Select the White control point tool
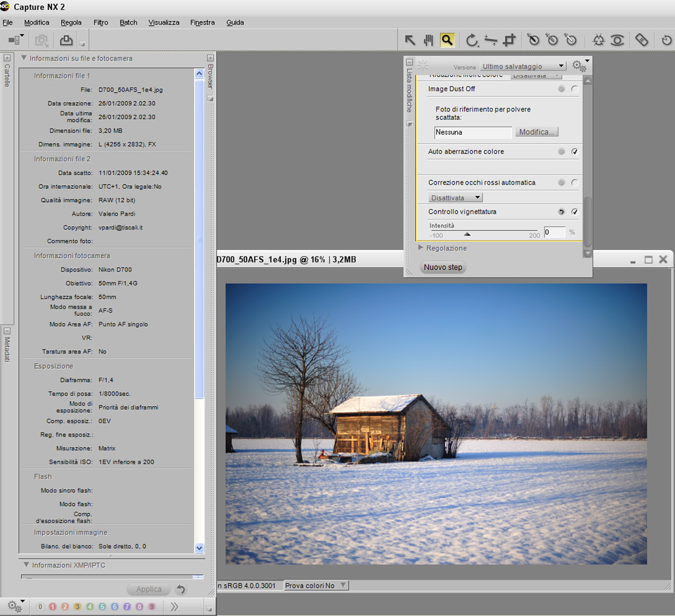 [571, 40]
